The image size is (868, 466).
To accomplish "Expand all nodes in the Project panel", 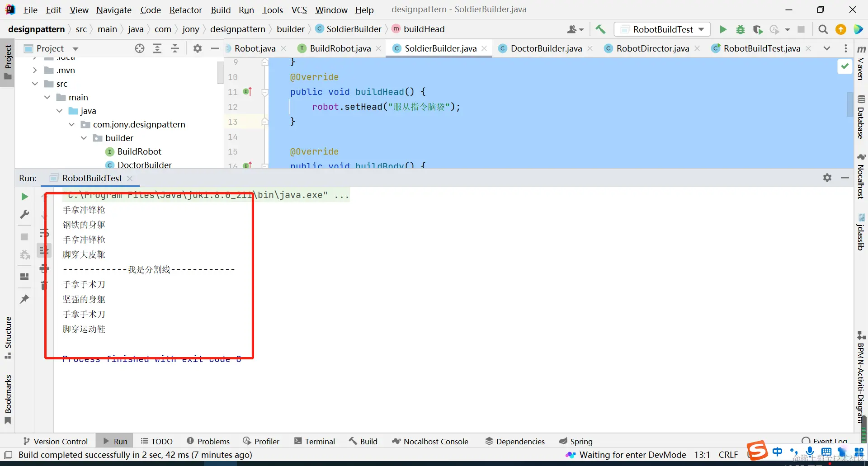I will coord(157,48).
